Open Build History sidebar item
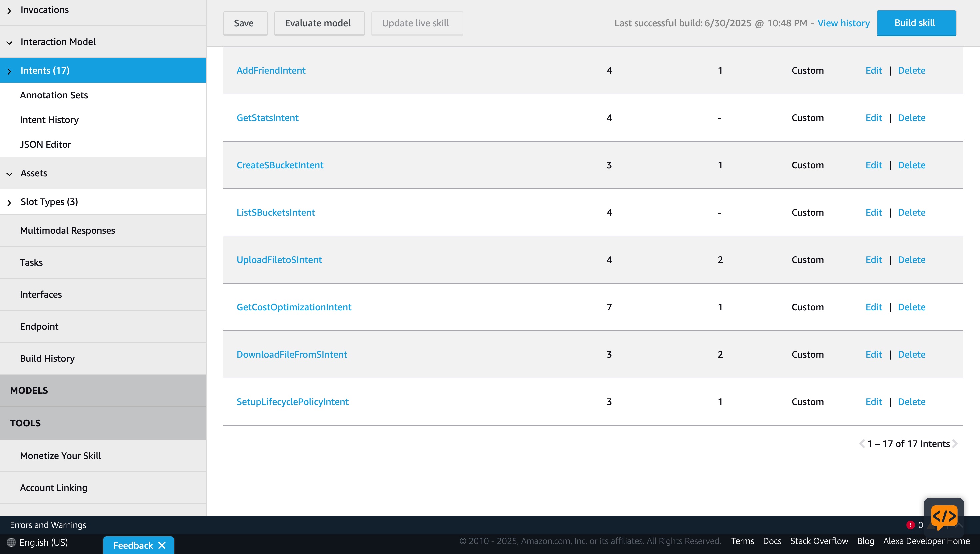Viewport: 980px width, 554px height. tap(47, 358)
